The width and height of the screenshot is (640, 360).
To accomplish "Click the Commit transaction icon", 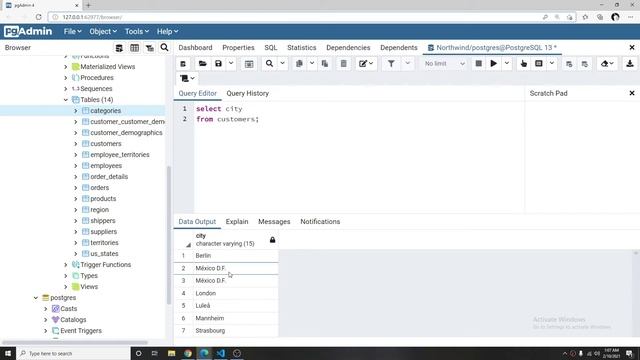I will click(x=569, y=64).
